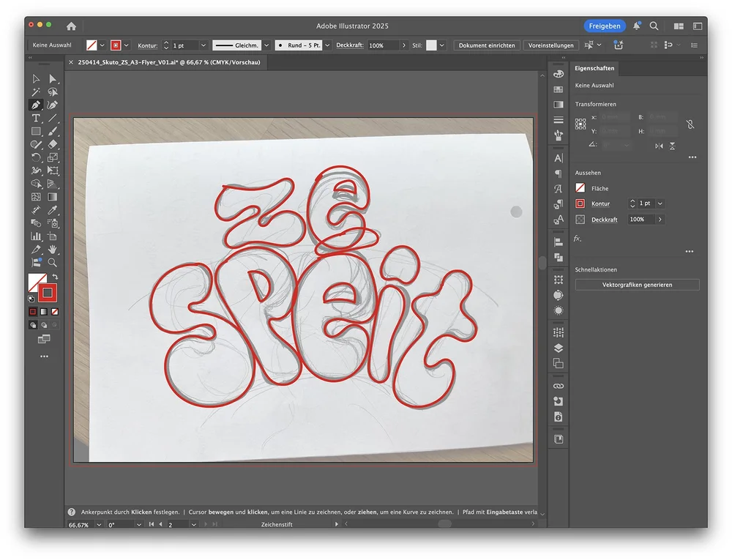This screenshot has height=560, width=732.
Task: Open more options in Transformieren section
Action: coord(692,157)
